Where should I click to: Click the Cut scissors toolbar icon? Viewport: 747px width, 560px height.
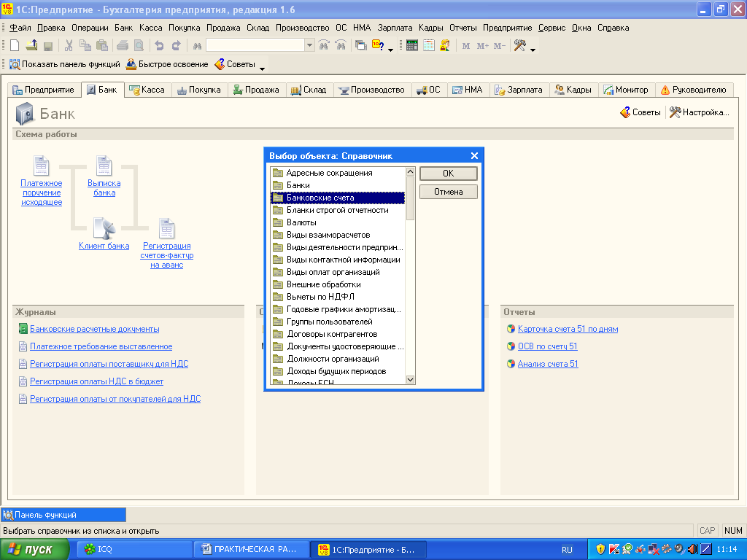click(x=69, y=46)
